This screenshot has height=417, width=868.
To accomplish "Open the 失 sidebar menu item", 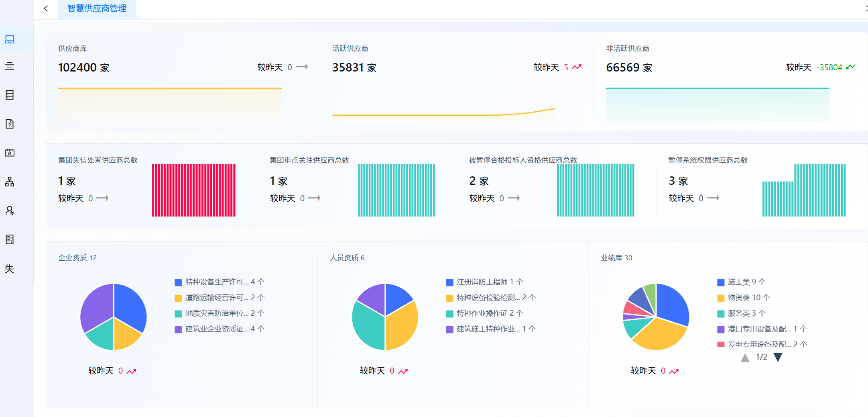I will [10, 269].
